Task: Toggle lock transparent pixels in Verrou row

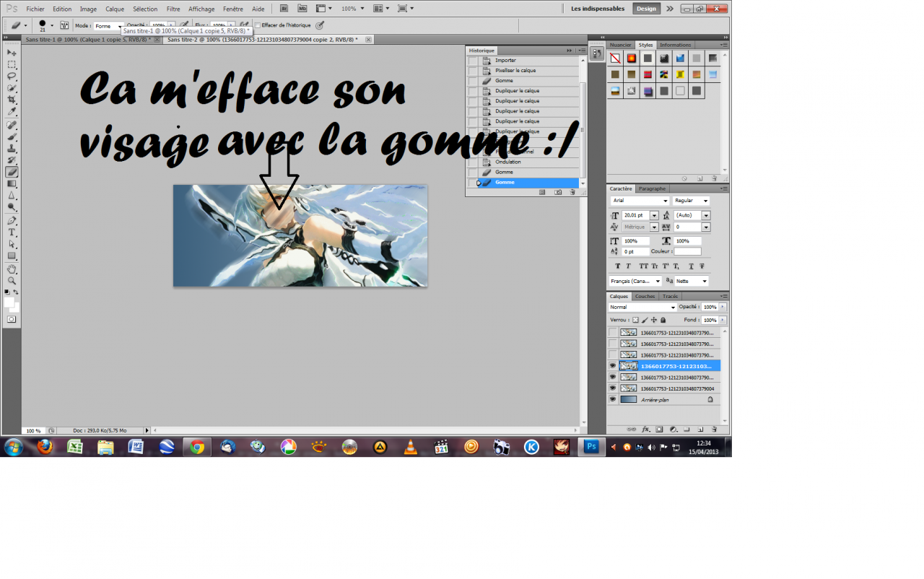Action: pyautogui.click(x=635, y=320)
